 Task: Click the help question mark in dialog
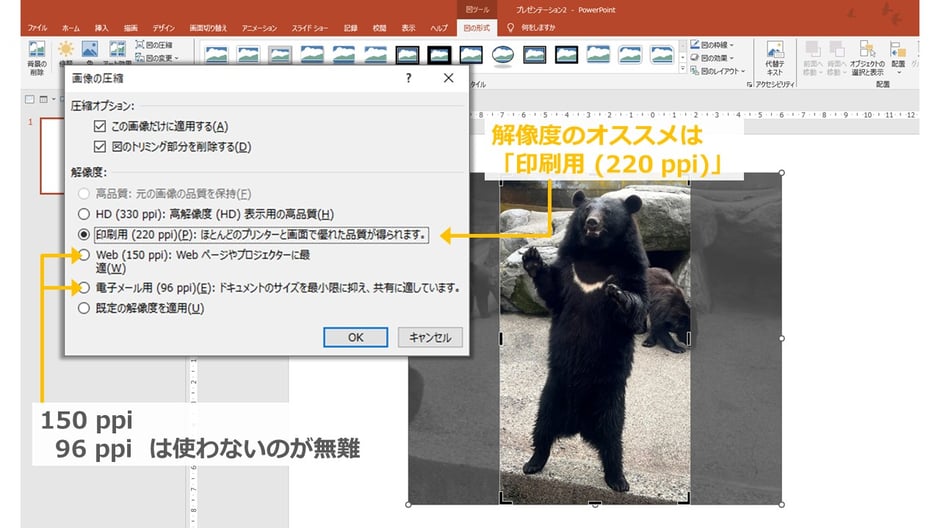pyautogui.click(x=408, y=78)
